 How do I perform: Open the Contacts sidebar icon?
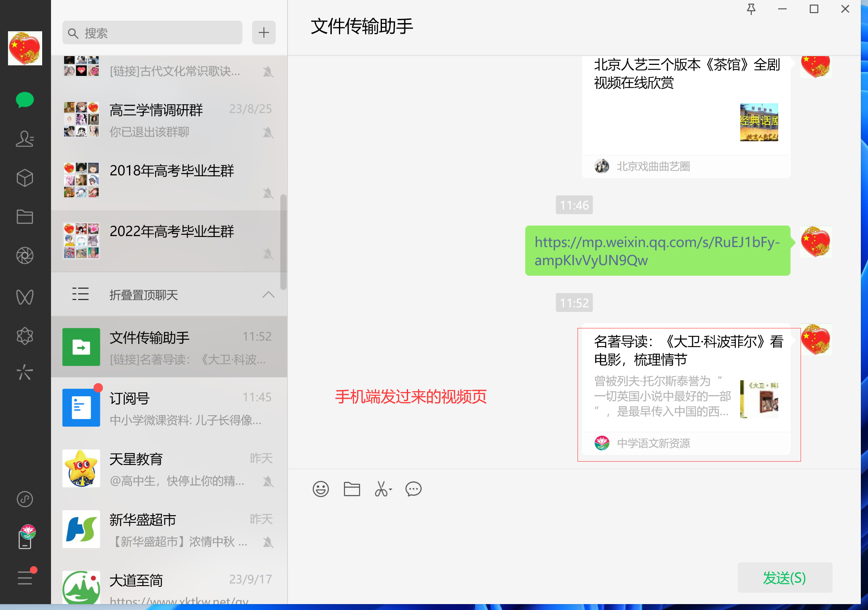pyautogui.click(x=25, y=139)
